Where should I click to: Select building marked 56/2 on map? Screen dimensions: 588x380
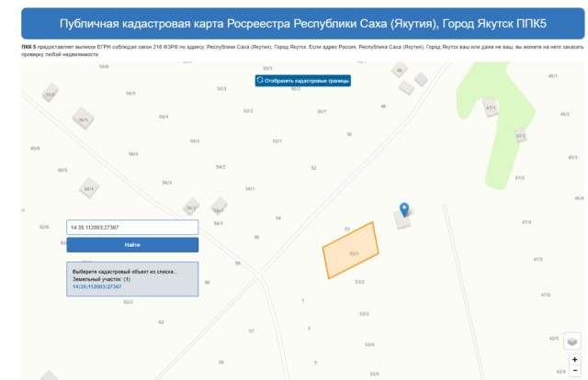pyautogui.click(x=191, y=207)
